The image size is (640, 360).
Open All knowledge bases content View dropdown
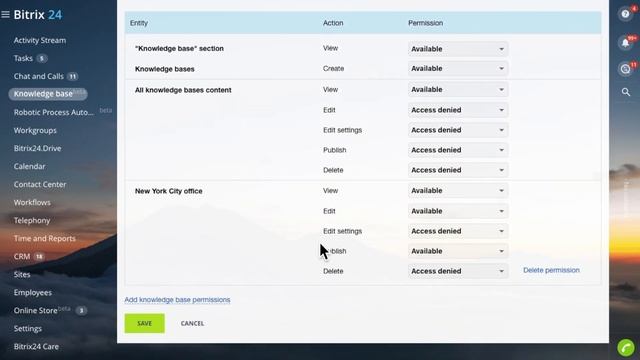458,89
